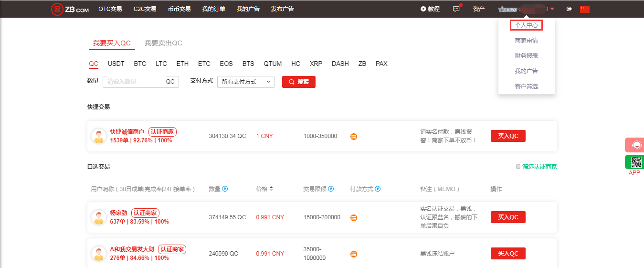Switch to 我要卖出QC tab

[x=163, y=43]
